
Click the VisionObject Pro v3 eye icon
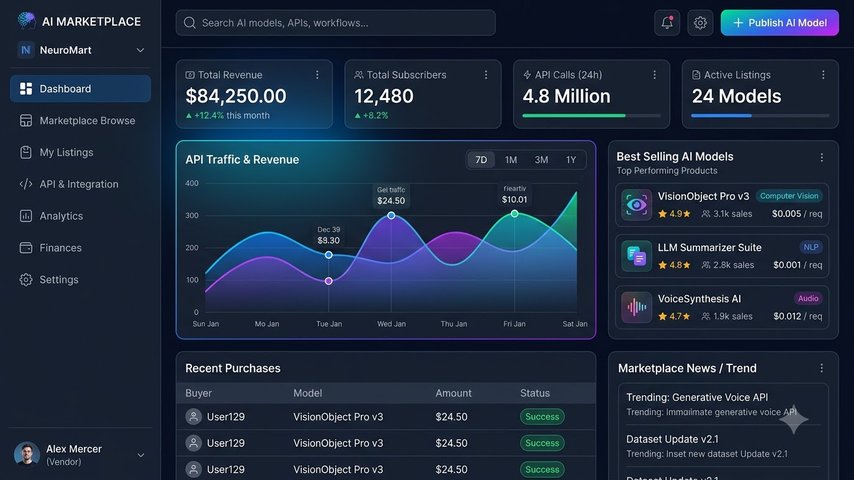[x=636, y=205]
